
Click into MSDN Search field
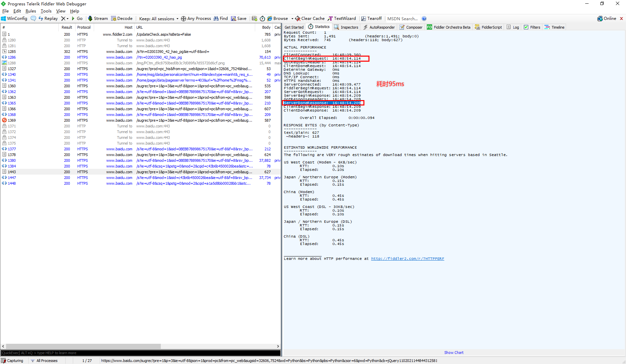tap(403, 19)
